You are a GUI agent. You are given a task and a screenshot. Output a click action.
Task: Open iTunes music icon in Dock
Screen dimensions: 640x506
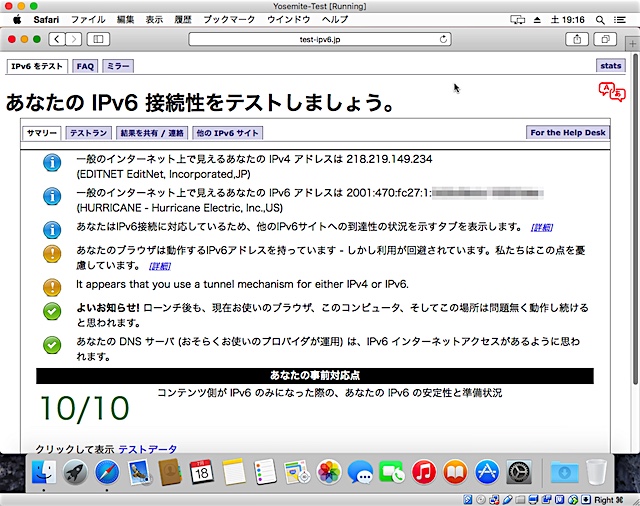tap(423, 472)
